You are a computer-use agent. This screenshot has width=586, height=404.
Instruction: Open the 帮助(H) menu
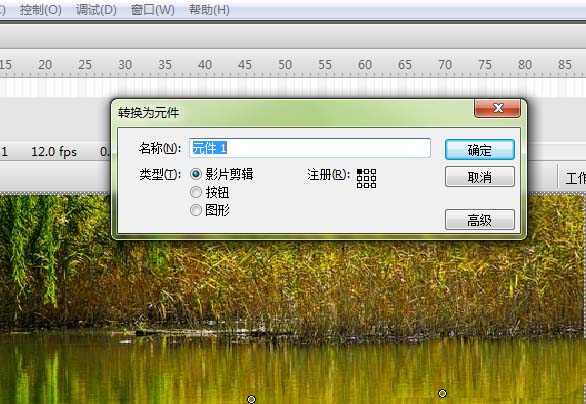click(209, 10)
